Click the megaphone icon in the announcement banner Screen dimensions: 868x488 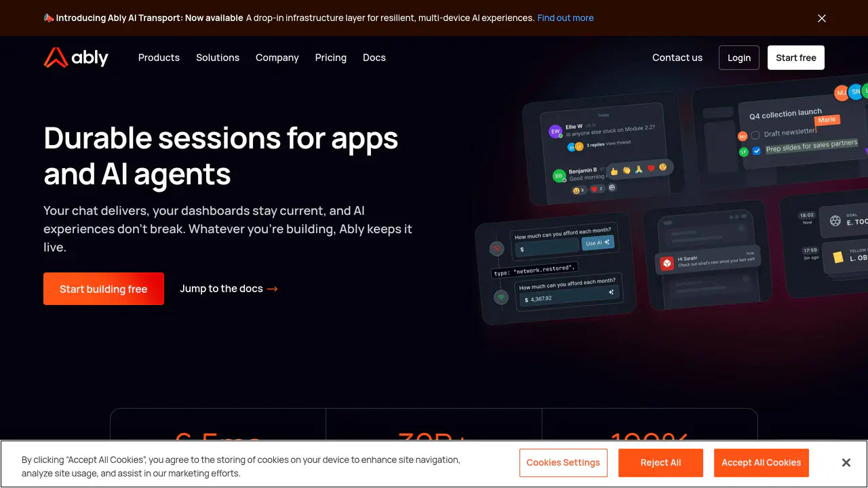coord(48,18)
